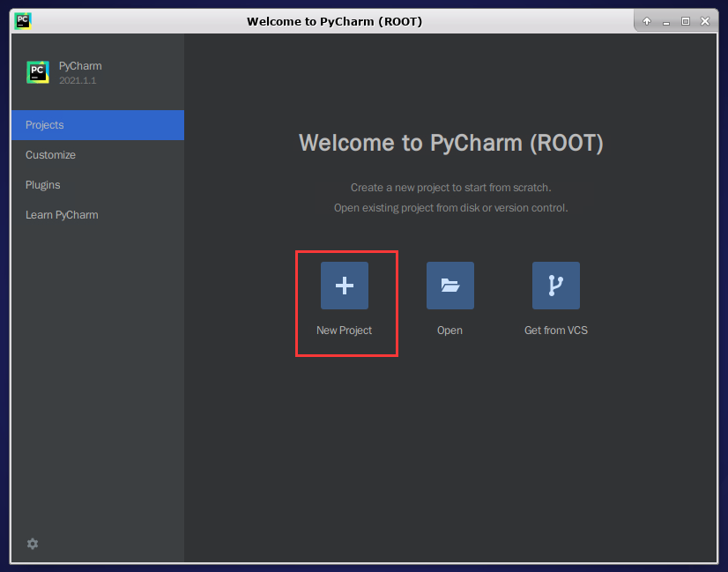Screen dimensions: 728x572
Task: Click the New Project label
Action: (344, 331)
